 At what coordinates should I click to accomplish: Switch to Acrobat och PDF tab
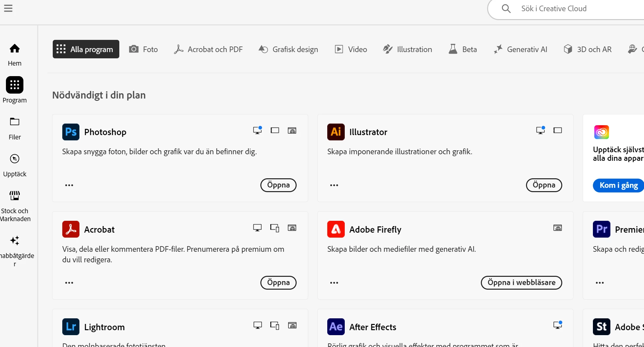208,49
